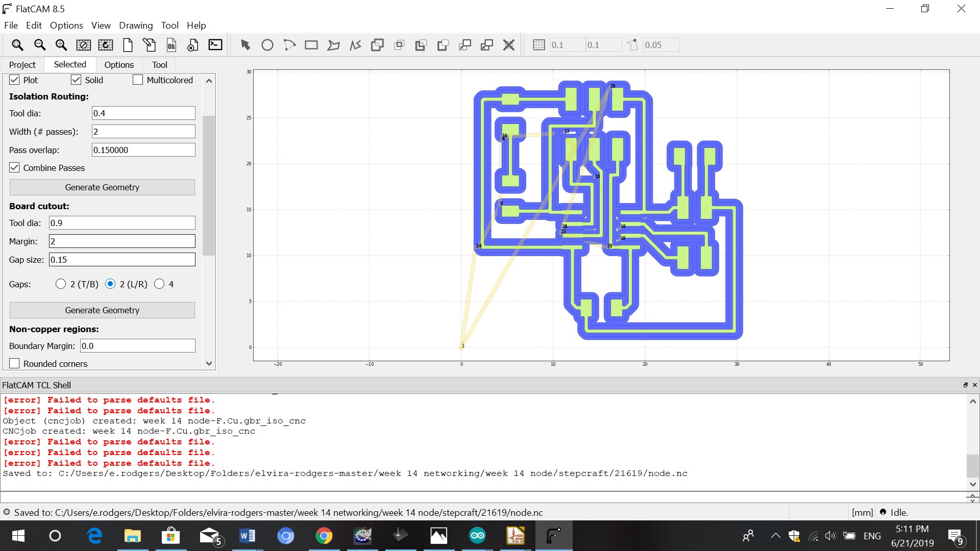Select the Add Rectangle drawing tool

pos(311,45)
